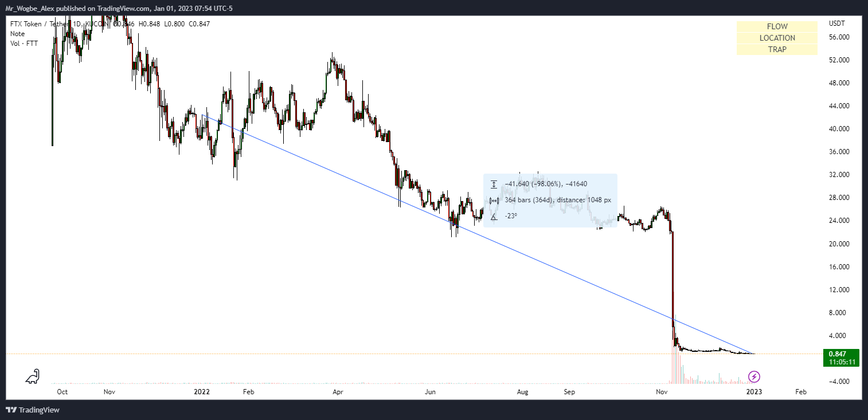
Task: Click the bold 2023 year label
Action: (x=754, y=392)
